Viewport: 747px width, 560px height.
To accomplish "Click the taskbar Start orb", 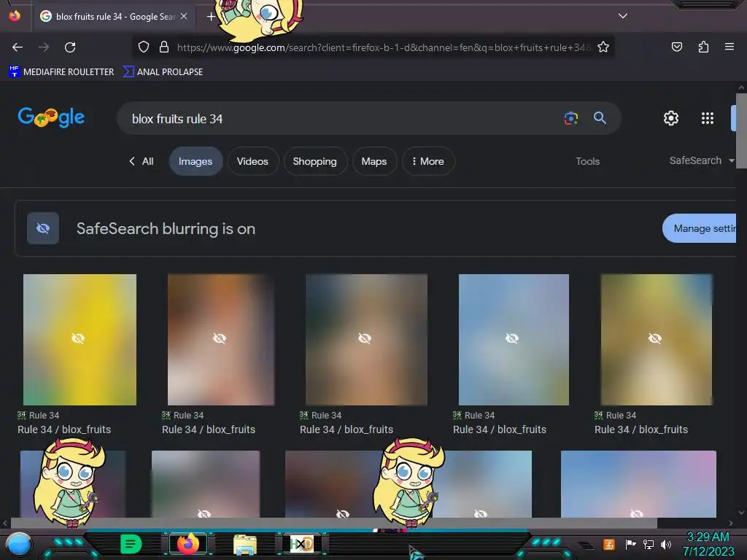I will 19,544.
